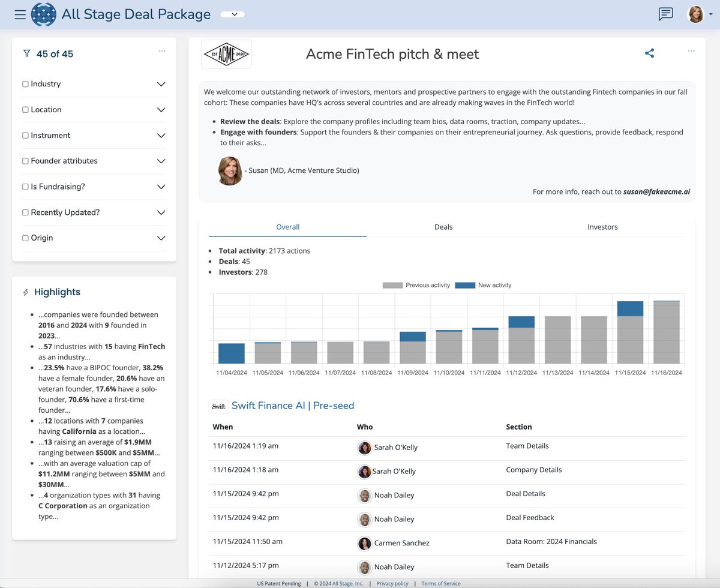Viewport: 720px width, 588px height.
Task: Click the Swift Finance AI logo icon
Action: click(x=218, y=406)
